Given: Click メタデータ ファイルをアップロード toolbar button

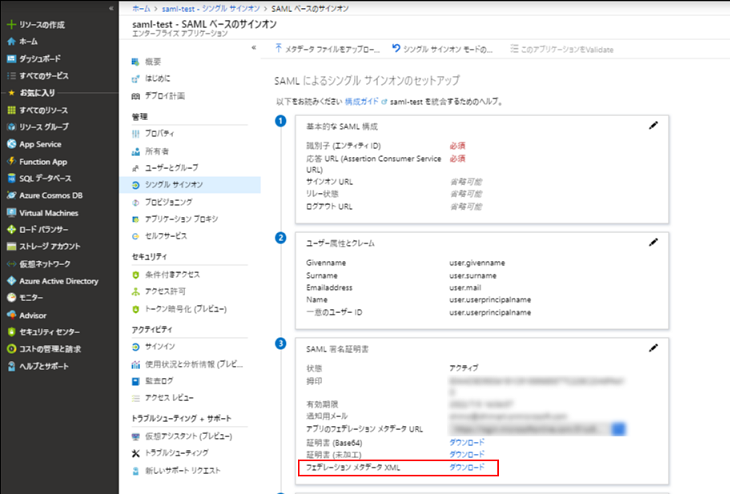Looking at the screenshot, I should point(327,49).
